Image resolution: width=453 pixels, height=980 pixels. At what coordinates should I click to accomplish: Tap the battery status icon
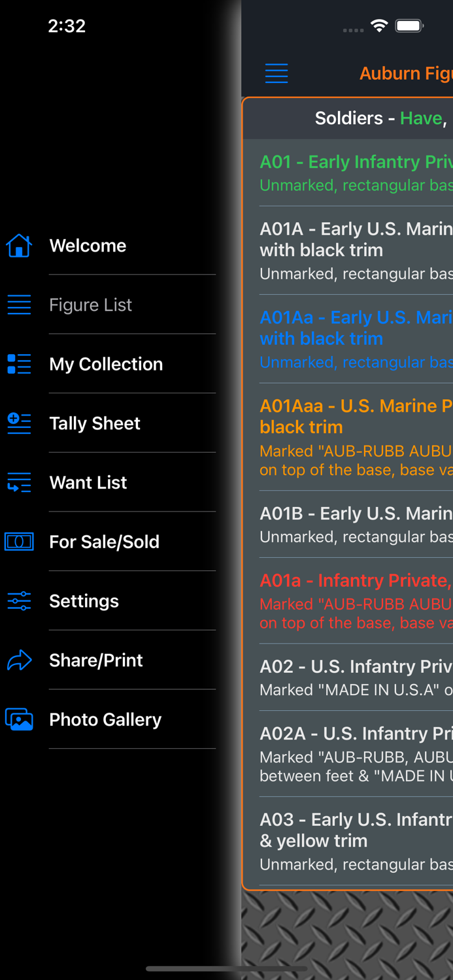pos(410,26)
